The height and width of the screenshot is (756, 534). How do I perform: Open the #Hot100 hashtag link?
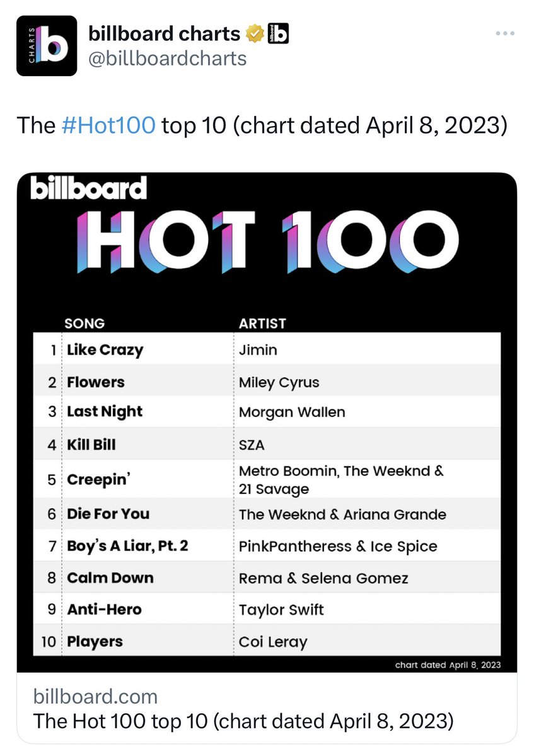[x=108, y=125]
